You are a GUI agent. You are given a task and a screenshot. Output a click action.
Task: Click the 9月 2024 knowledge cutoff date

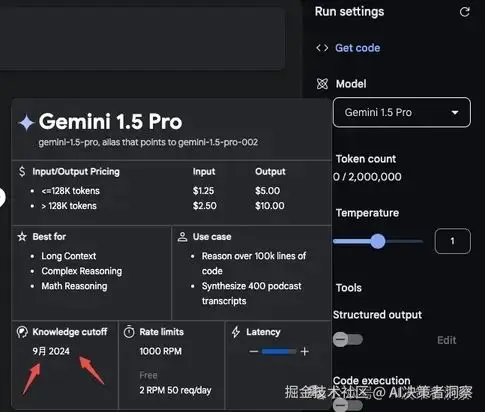pos(51,351)
